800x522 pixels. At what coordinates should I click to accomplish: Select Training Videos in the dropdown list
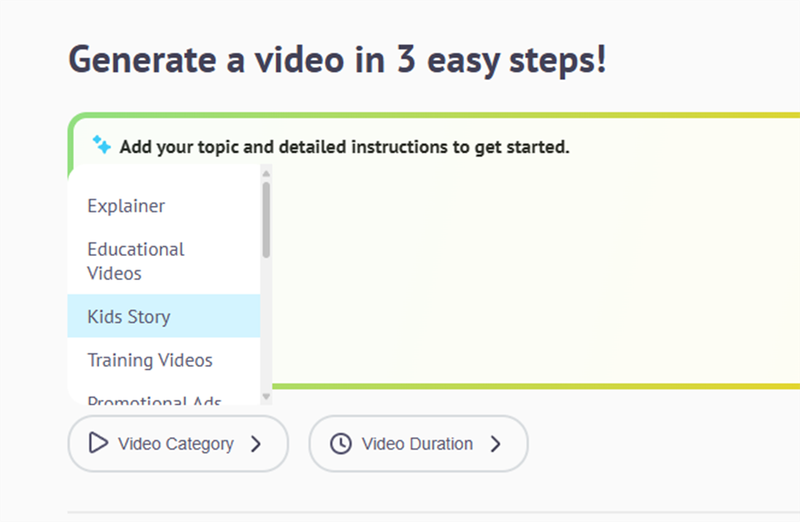tap(150, 360)
